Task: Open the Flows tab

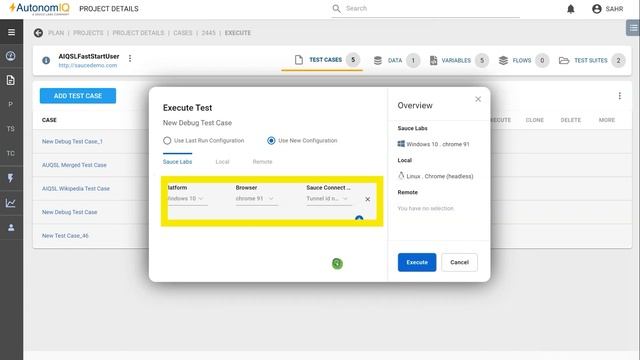Action: tap(524, 60)
